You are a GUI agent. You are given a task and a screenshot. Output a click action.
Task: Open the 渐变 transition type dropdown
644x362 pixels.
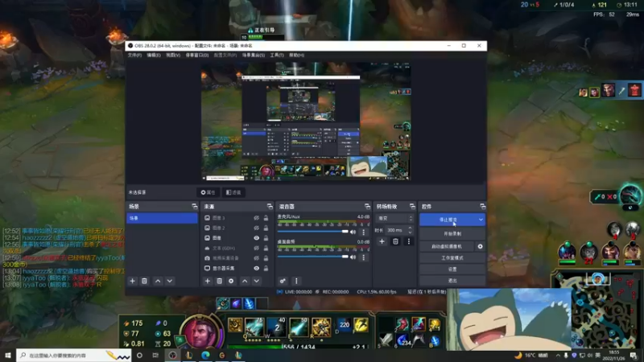395,218
